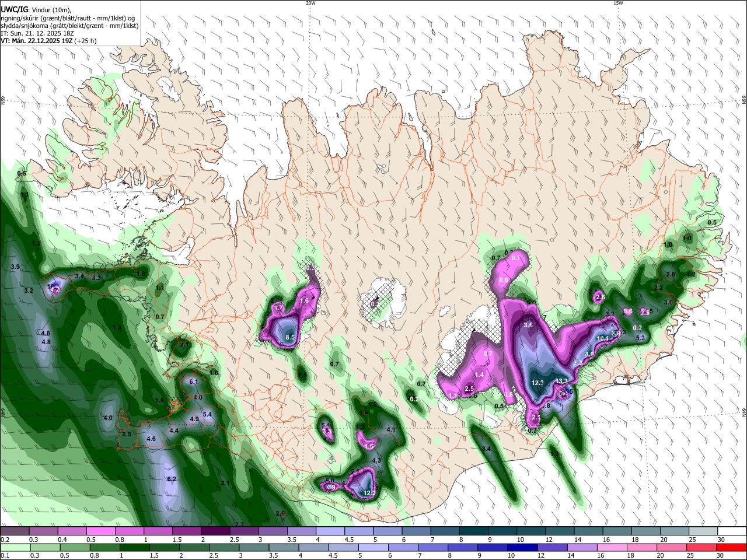Click the 4.4 precipitation value on the map

[174, 430]
